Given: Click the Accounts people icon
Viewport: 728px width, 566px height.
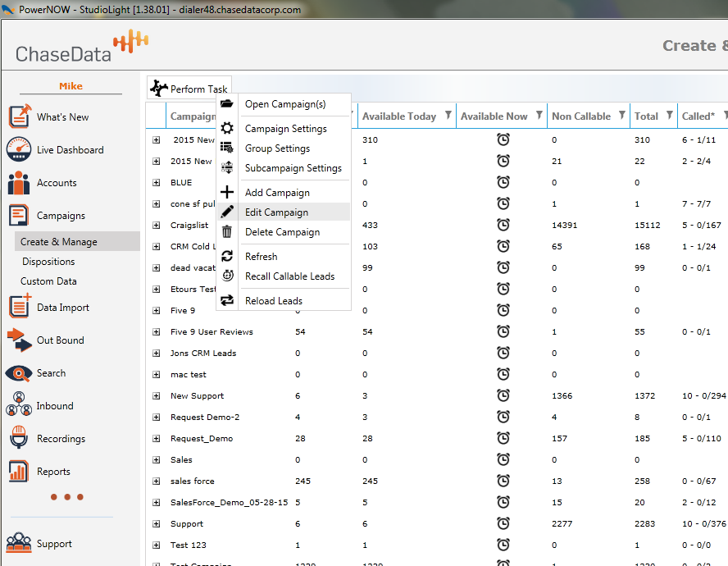Looking at the screenshot, I should coord(20,183).
